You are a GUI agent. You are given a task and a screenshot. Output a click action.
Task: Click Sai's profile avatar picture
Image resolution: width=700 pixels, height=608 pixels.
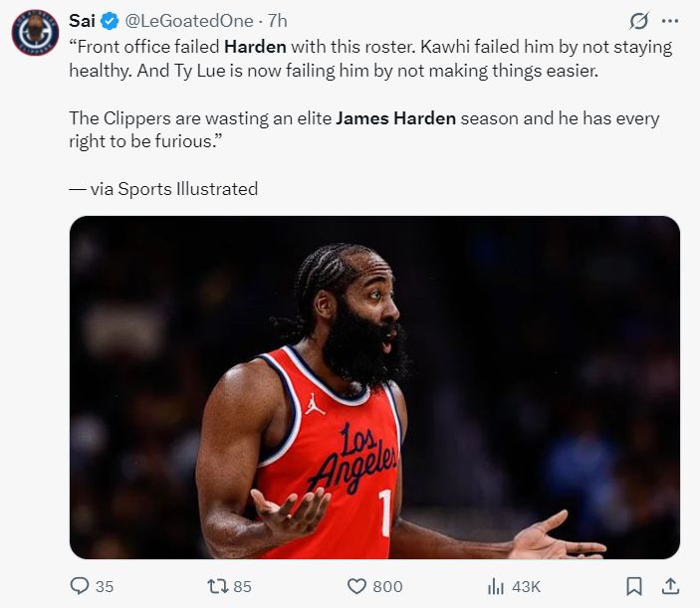tap(35, 31)
